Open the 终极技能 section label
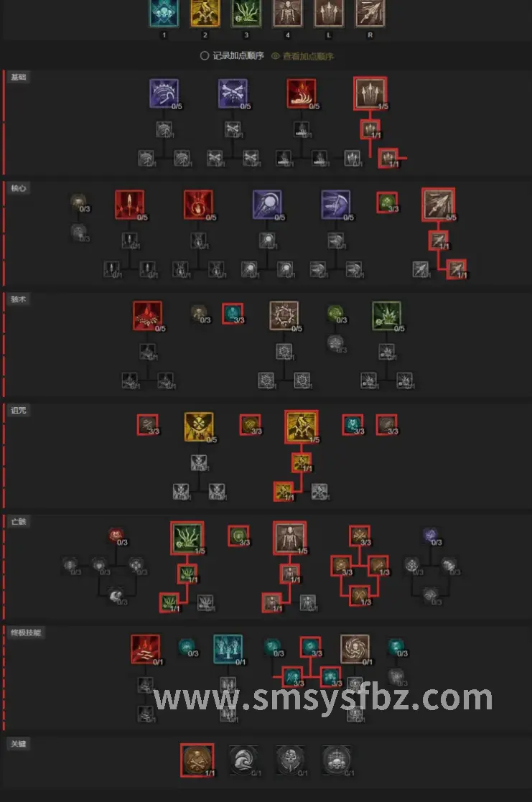This screenshot has width=532, height=802. [26, 633]
